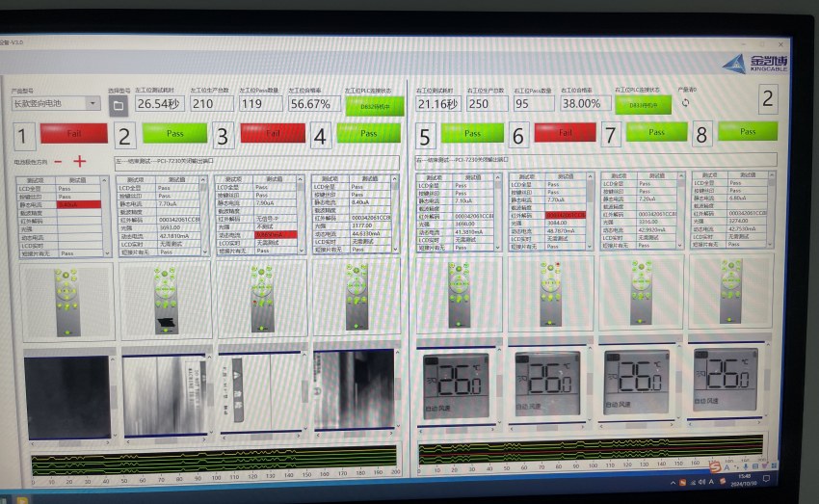The width and height of the screenshot is (819, 504).
Task: Open the notification center icon
Action: tap(766, 478)
